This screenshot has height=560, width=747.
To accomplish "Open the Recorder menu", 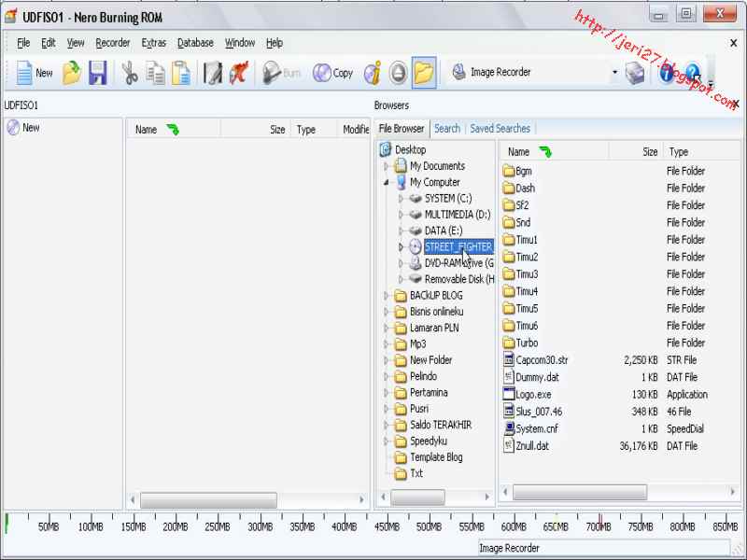I will pyautogui.click(x=112, y=43).
